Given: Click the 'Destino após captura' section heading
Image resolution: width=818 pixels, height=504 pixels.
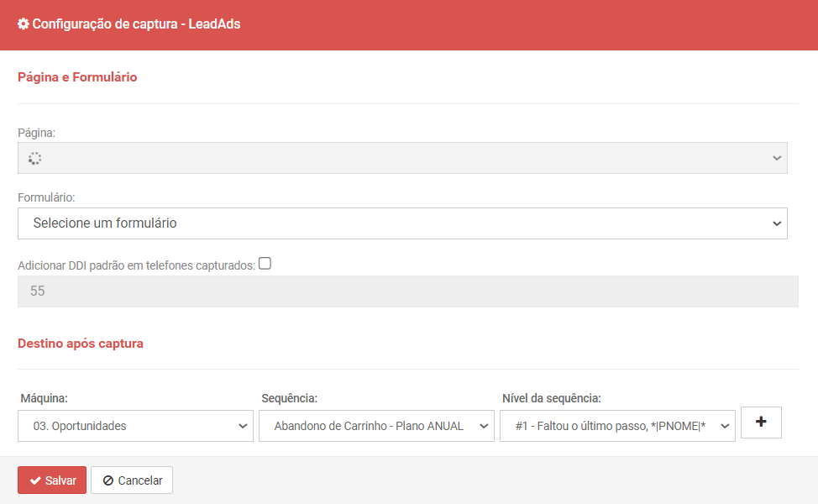Looking at the screenshot, I should point(81,344).
